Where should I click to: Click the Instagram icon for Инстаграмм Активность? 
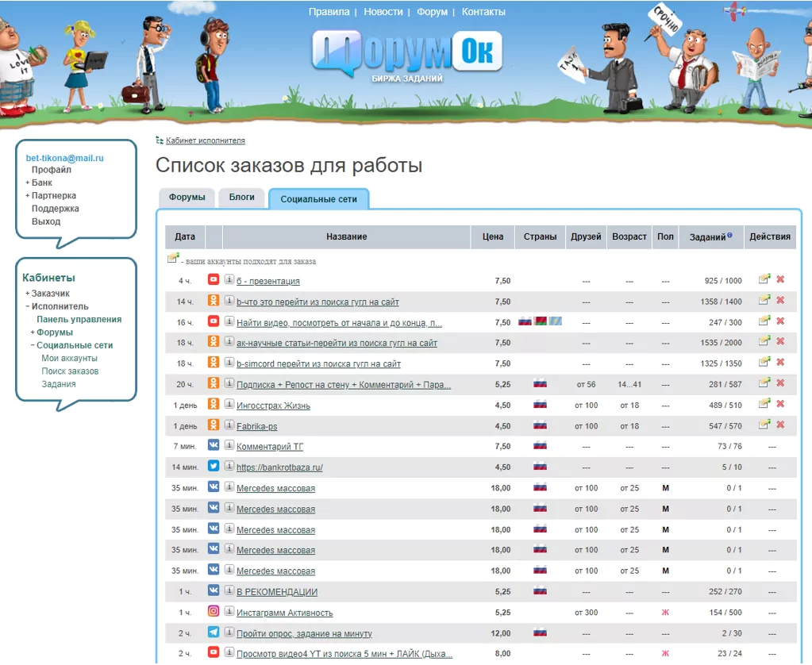coord(214,611)
